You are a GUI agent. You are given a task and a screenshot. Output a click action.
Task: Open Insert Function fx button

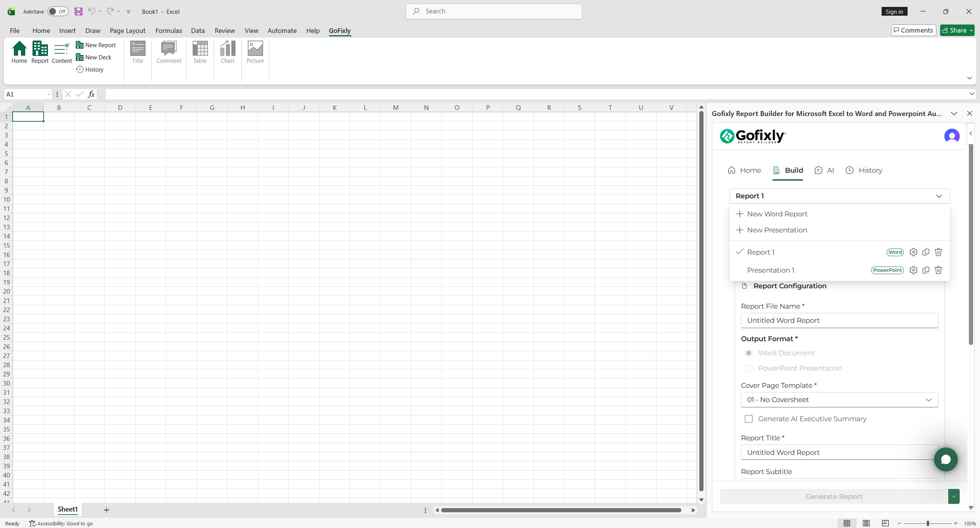pos(91,94)
